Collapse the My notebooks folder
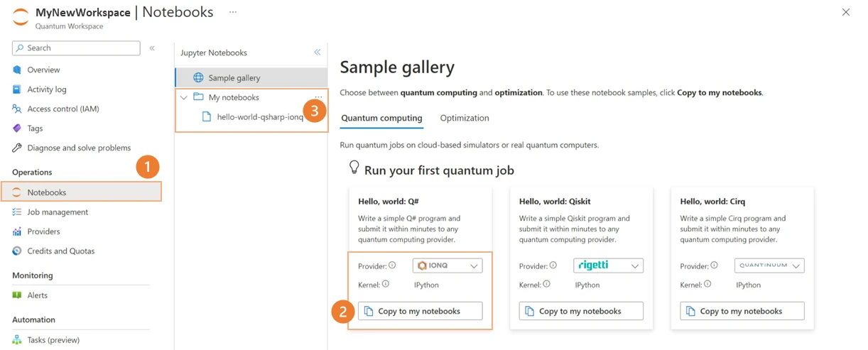Image resolution: width=868 pixels, height=350 pixels. point(184,97)
